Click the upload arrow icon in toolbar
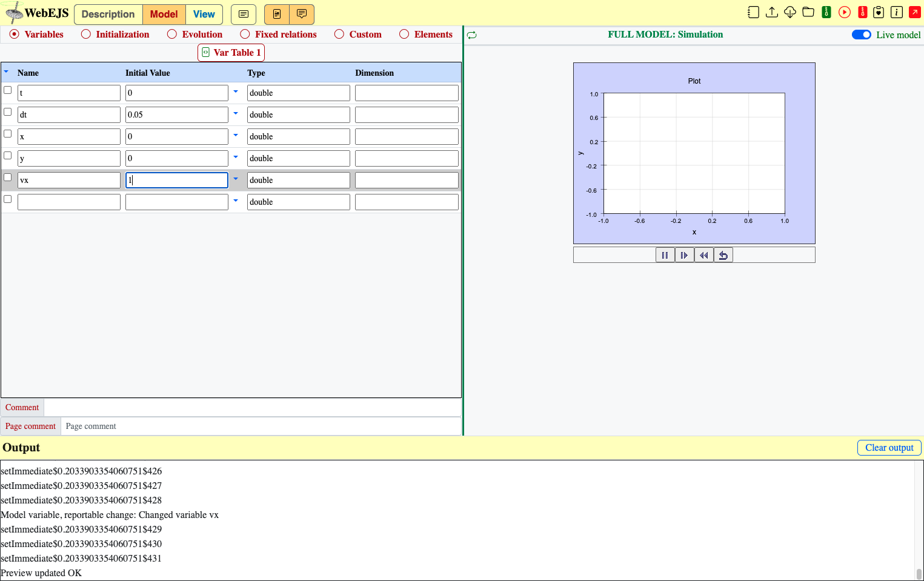 coord(771,12)
